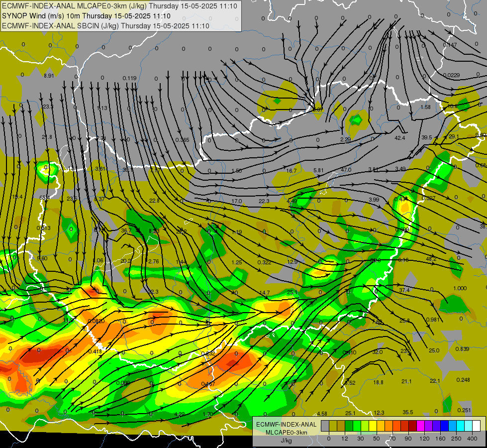This screenshot has width=487, height=448.
Task: Pick the pale cyan legend swatch
Action: pos(469,426)
